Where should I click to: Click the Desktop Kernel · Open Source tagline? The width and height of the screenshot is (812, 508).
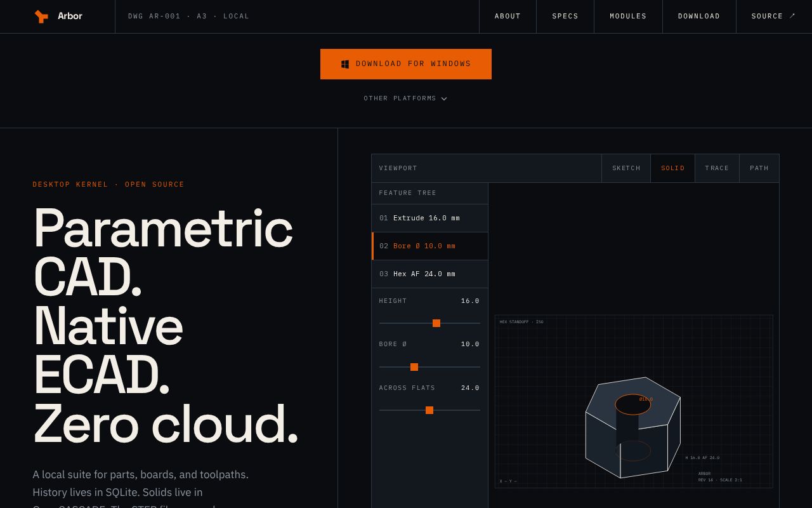(108, 185)
